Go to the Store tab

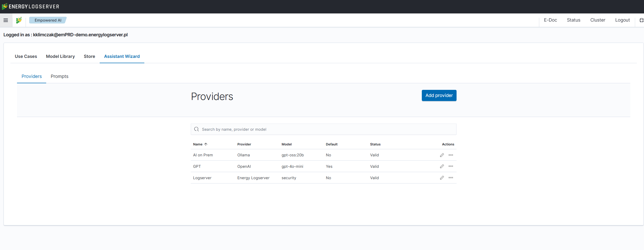[x=89, y=56]
